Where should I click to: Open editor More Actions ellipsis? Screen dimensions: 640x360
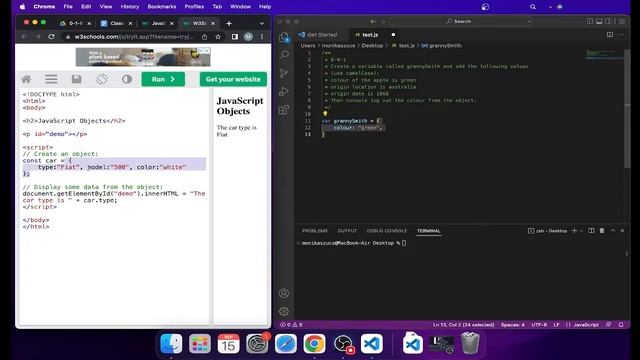click(621, 35)
